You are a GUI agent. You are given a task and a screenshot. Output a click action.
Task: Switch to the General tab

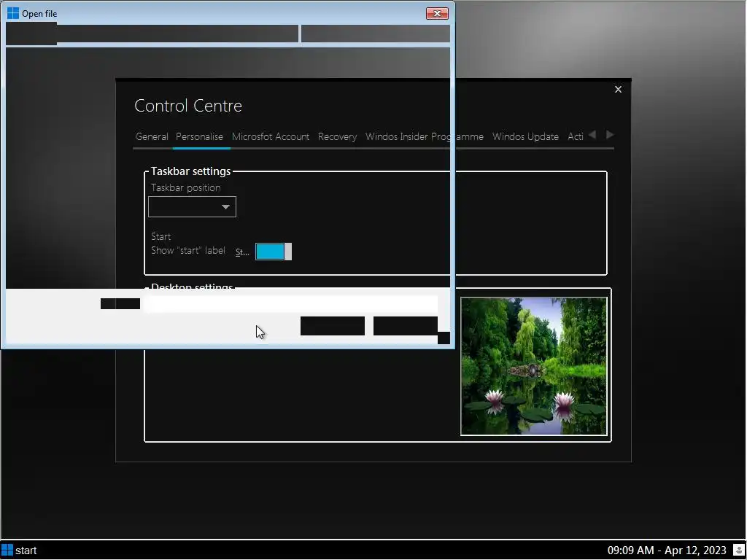152,136
